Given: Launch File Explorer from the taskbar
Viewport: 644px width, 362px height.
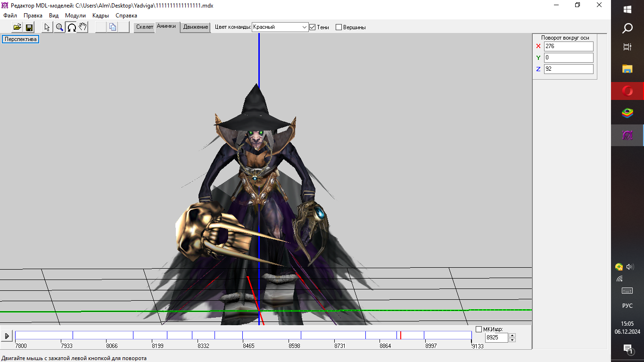Looking at the screenshot, I should click(x=627, y=69).
